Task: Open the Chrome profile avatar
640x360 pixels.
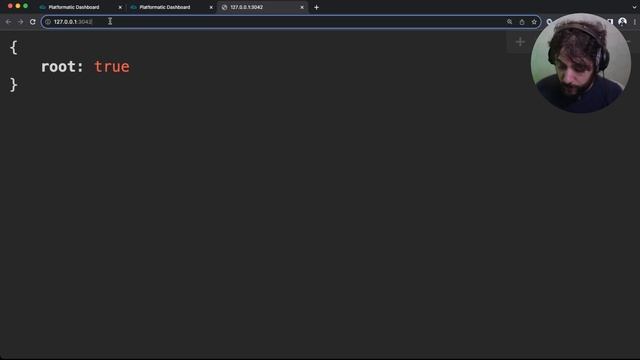Action: point(622,22)
